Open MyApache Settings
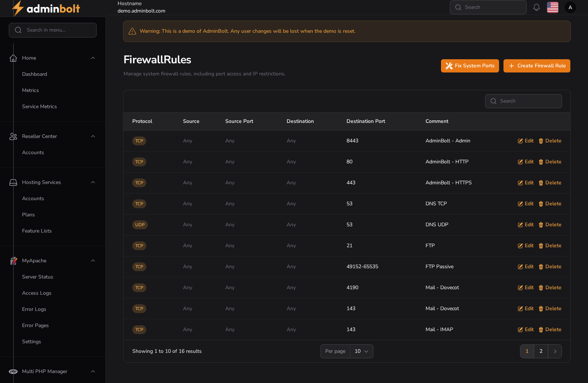588x383 pixels. pos(32,341)
